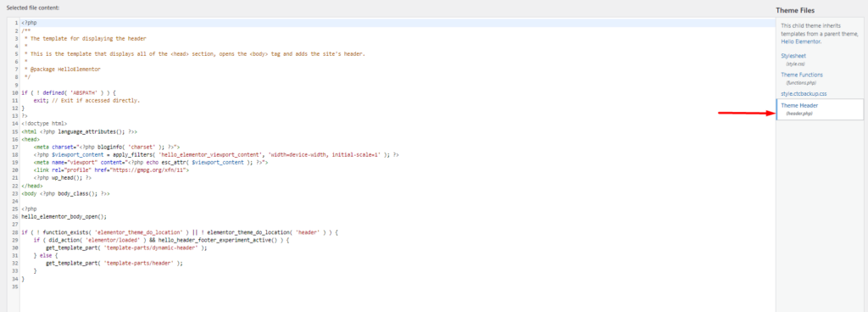Screen dimensions: 868x312
Task: Click the "defined( 'ABSPATH' )" condition line
Action: tap(70, 93)
